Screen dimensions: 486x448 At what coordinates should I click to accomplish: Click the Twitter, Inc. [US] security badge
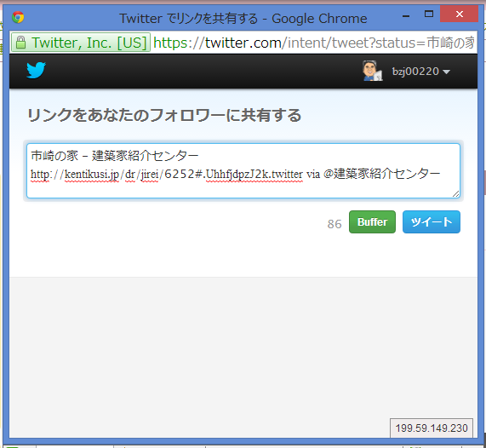point(81,43)
